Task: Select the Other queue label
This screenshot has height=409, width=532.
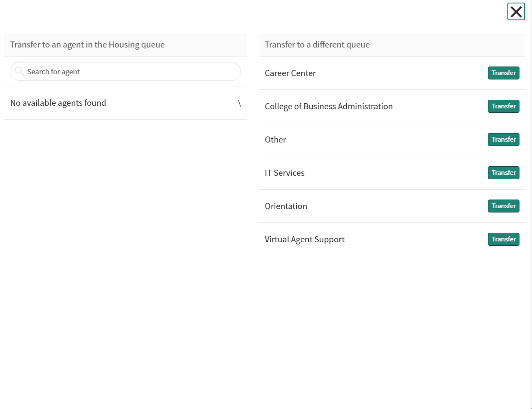Action: [275, 140]
